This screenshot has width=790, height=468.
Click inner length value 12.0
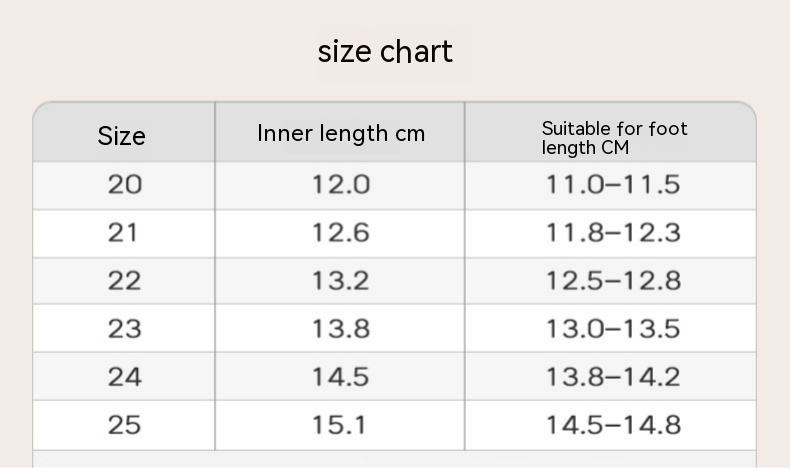(340, 185)
